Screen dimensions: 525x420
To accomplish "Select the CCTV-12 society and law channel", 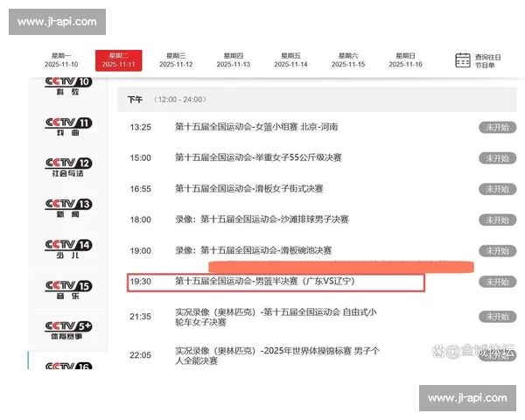I will click(x=67, y=167).
